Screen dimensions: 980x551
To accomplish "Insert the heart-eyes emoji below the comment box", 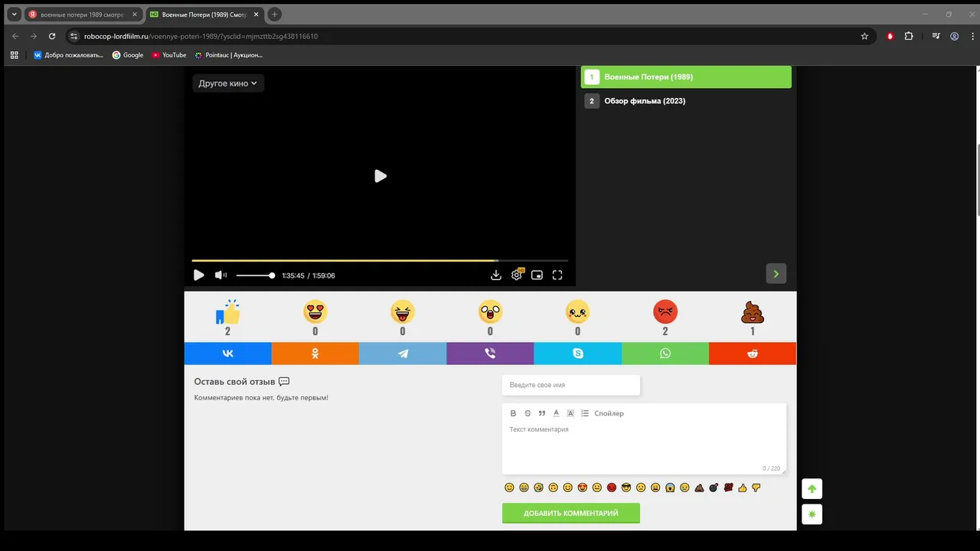I will click(x=583, y=487).
